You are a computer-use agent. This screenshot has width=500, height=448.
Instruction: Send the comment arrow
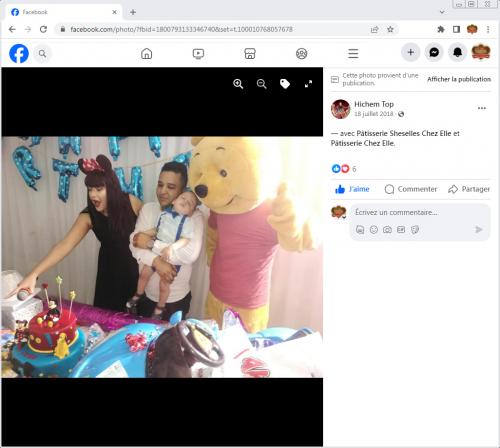pos(479,229)
